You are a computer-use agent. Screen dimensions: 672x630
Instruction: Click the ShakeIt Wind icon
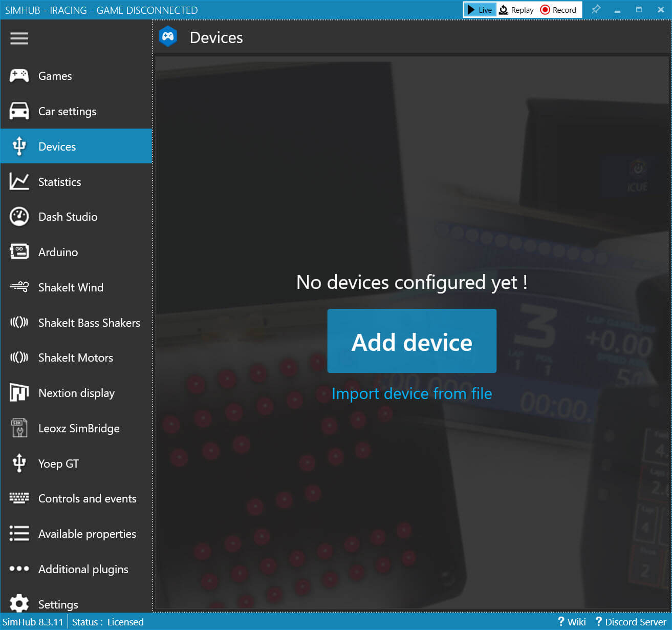point(19,287)
